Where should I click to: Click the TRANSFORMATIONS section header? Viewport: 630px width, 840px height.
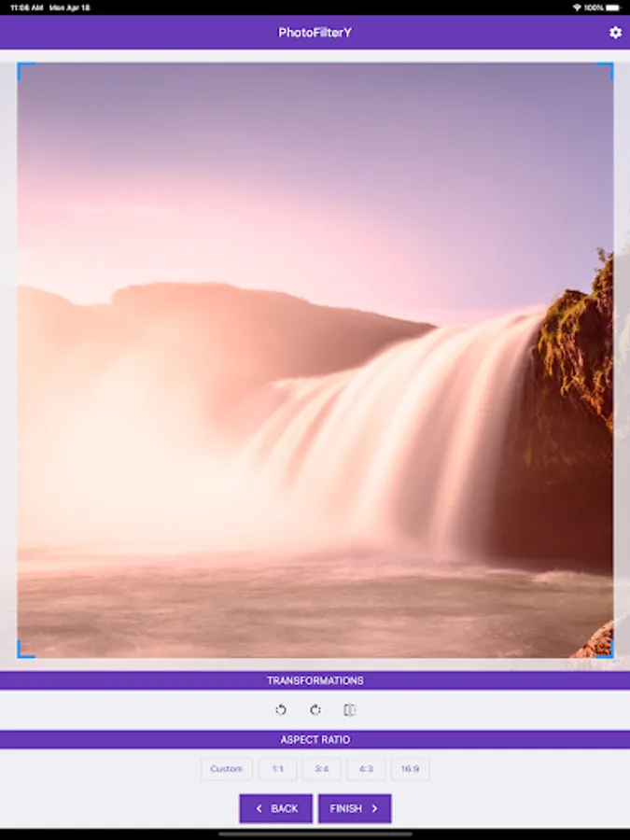[315, 680]
